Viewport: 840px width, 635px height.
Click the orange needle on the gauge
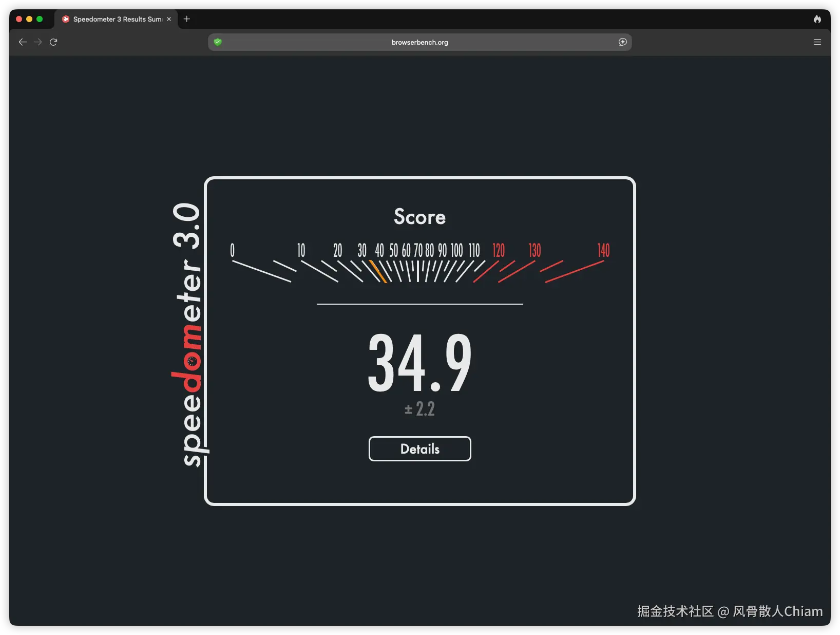click(378, 271)
